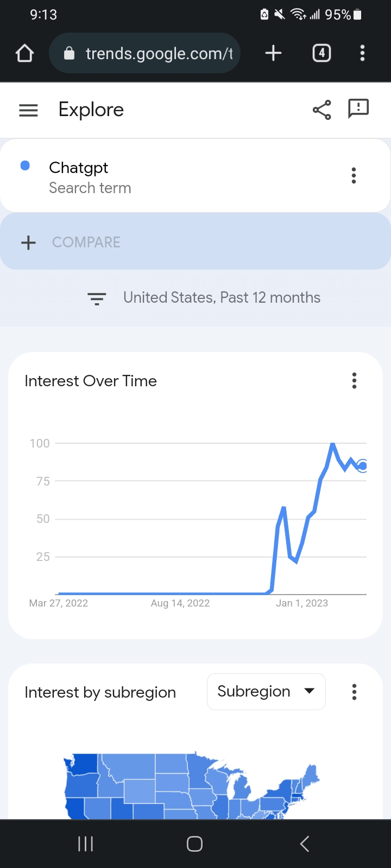Tap the Android back navigation button
The height and width of the screenshot is (868, 391).
coord(305,844)
